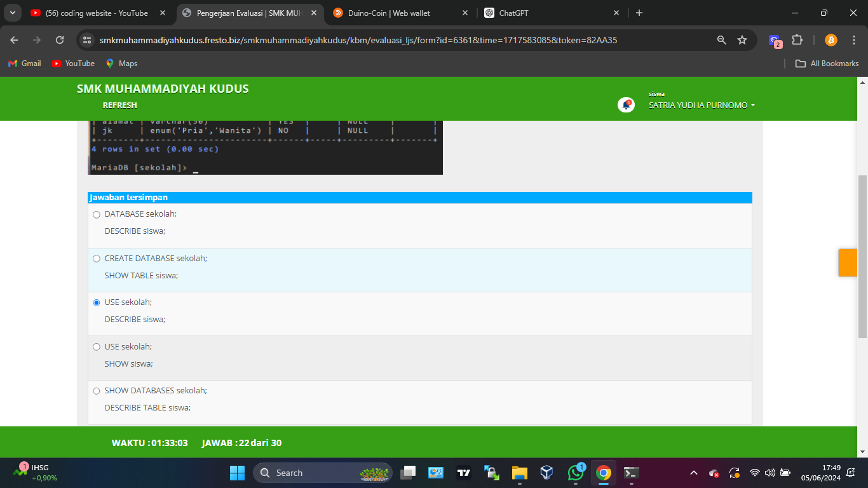Close the YouTube tab
Screen dimensions: 868x488
tap(162, 13)
